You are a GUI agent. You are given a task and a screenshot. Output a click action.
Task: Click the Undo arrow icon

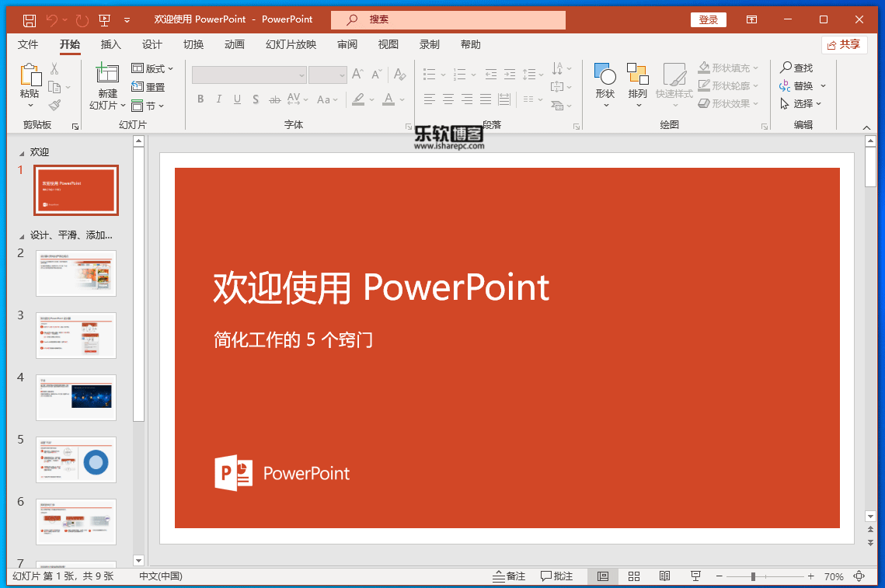52,20
